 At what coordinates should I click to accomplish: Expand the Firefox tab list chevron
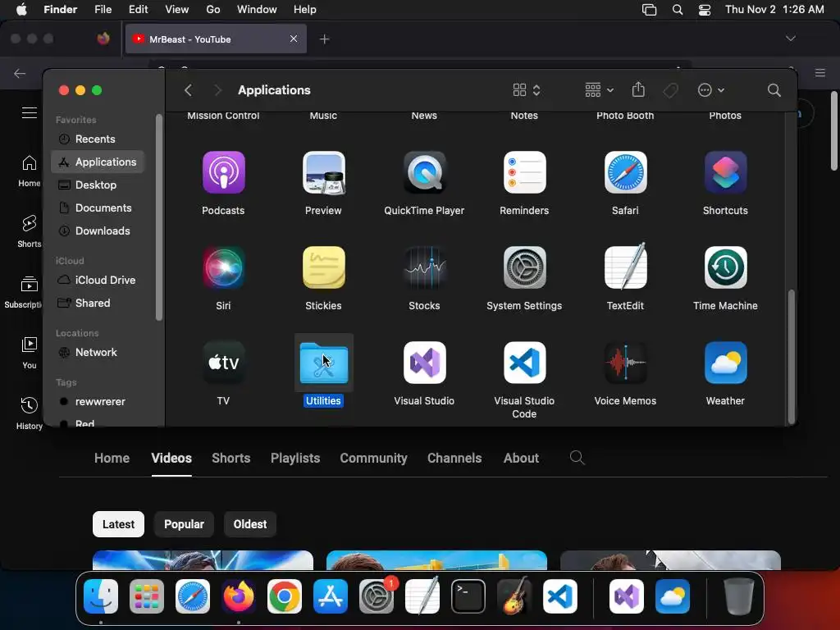pos(790,39)
